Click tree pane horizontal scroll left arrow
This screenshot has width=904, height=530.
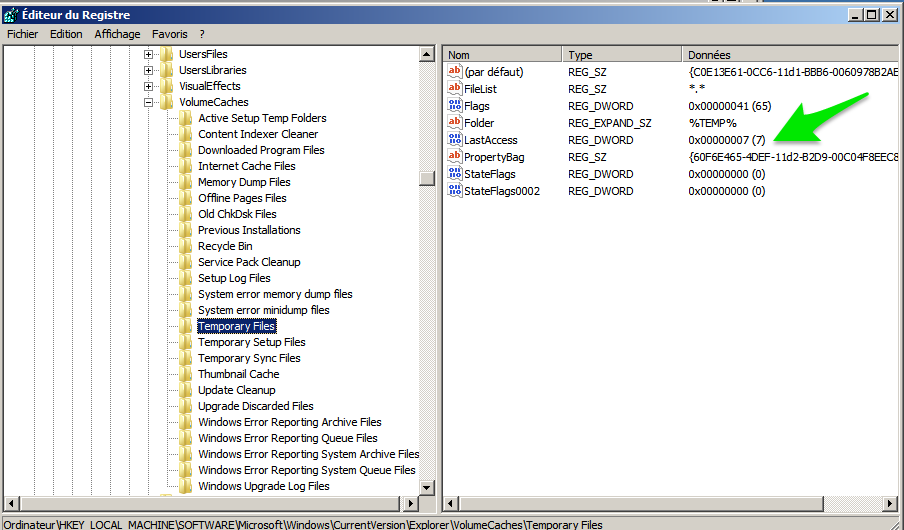point(11,503)
